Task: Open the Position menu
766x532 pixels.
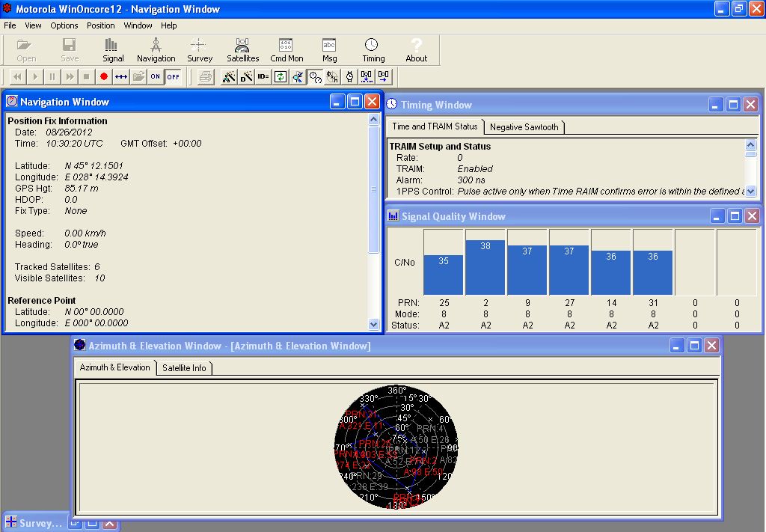Action: coord(101,25)
